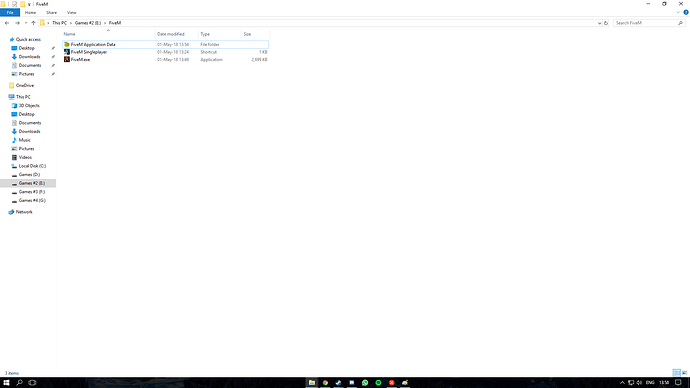
Task: Open pinned Pictures under Quick access
Action: [26, 74]
